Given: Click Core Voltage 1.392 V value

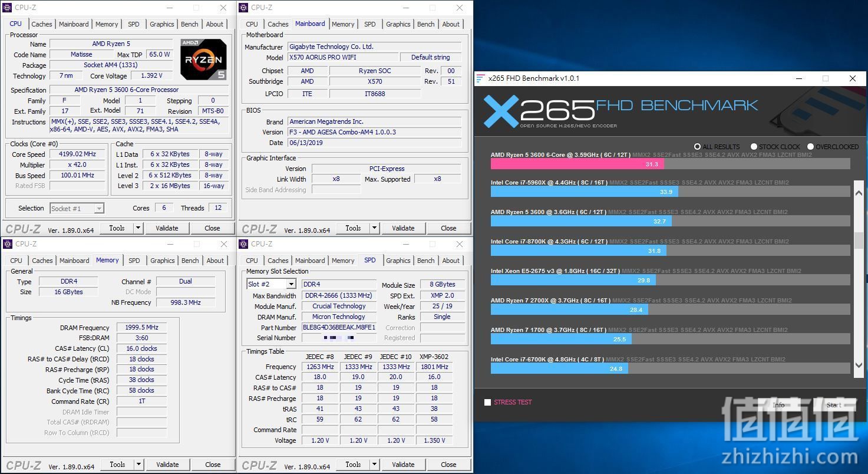Looking at the screenshot, I should (x=151, y=75).
